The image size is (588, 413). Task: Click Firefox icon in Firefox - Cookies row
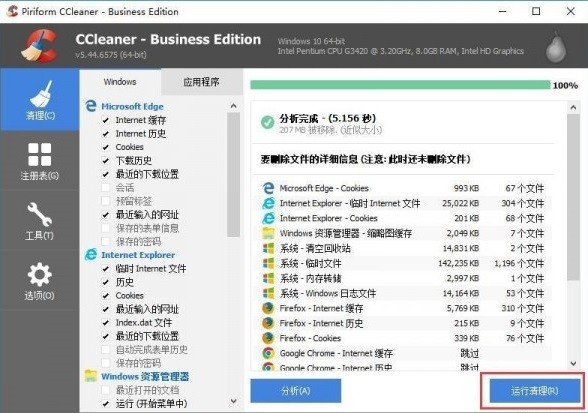point(268,338)
